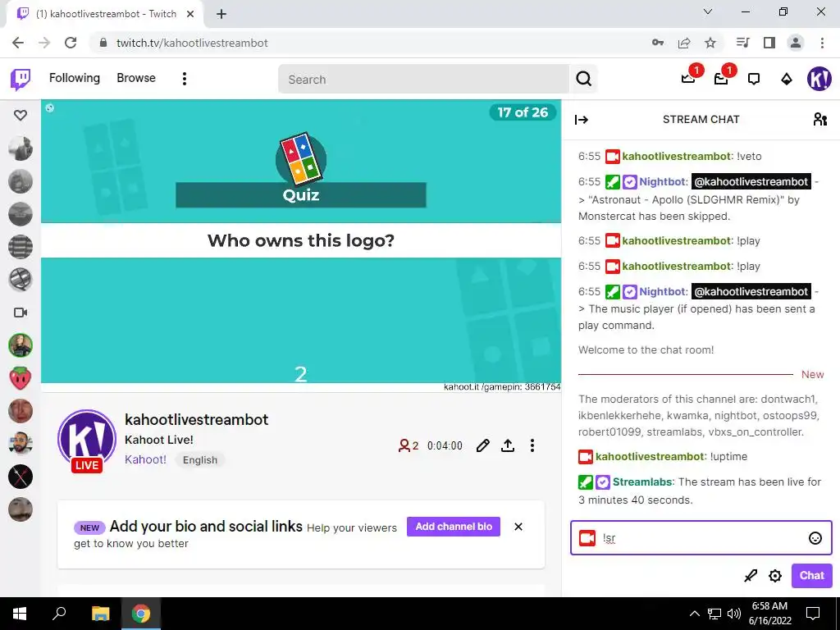Viewport: 840px width, 630px height.
Task: Click the English language tag
Action: [200, 459]
